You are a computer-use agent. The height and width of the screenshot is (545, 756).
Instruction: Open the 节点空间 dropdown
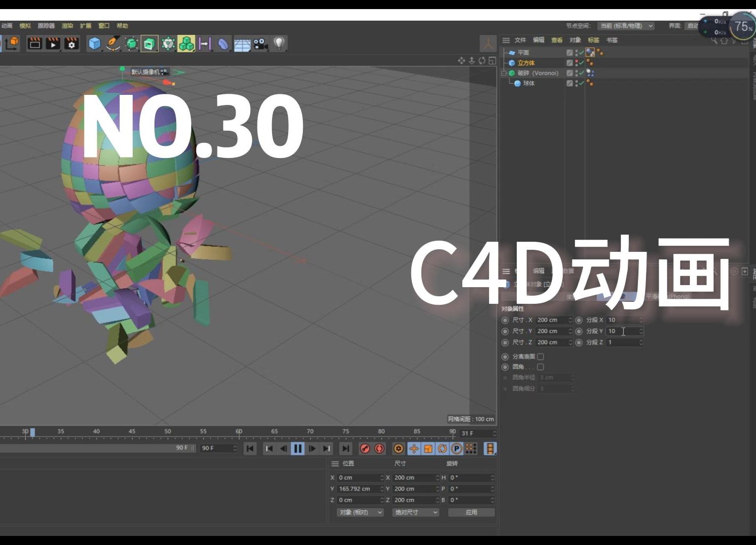click(x=626, y=26)
